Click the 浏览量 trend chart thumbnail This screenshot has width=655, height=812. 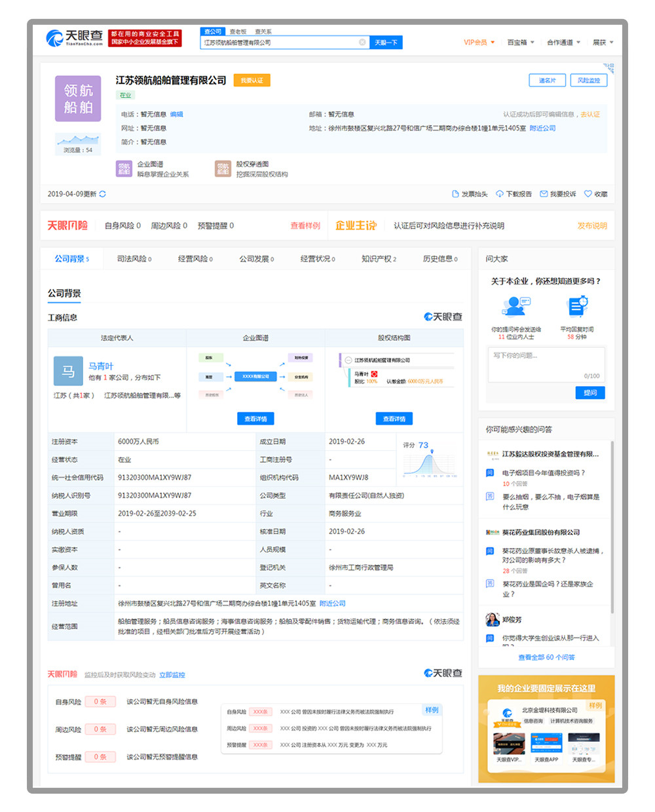78,140
